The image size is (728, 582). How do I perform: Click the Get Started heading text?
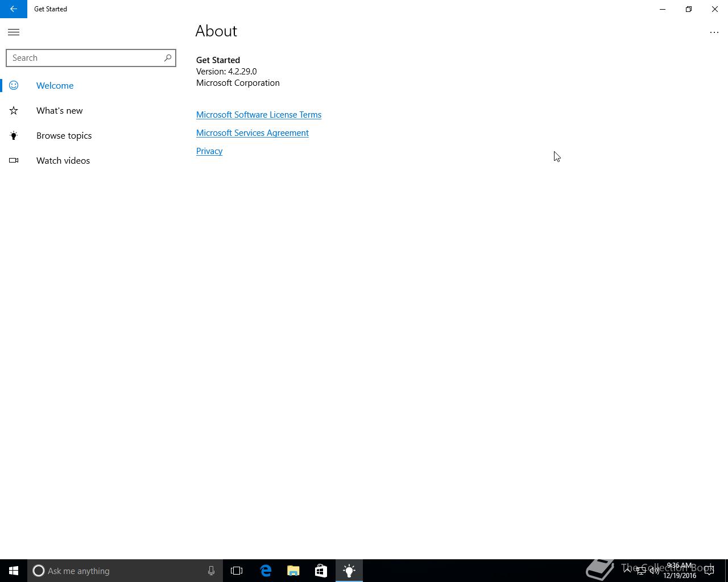218,60
